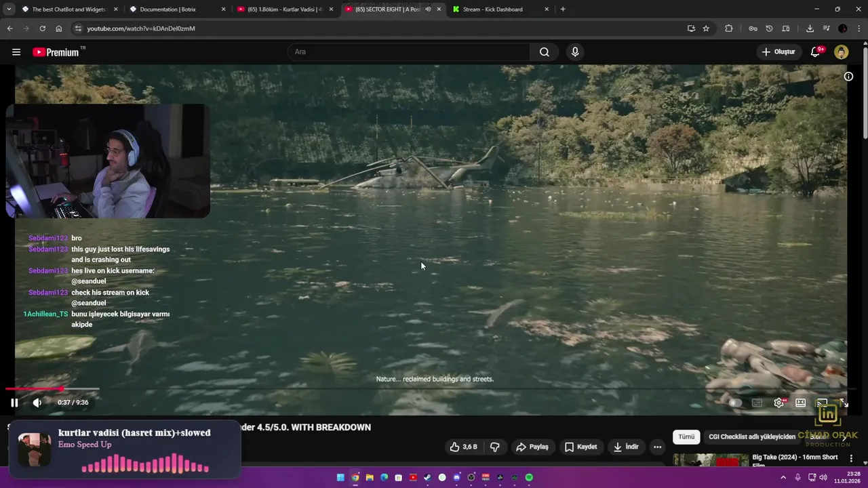Viewport: 868px width, 488px height.
Task: Open more actions ellipsis under video
Action: 657,447
